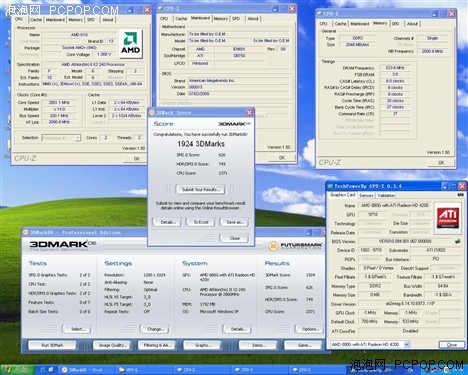Image resolution: width=468 pixels, height=375 pixels.
Task: Click Change under Settings in 3DMark06
Action: [155, 329]
